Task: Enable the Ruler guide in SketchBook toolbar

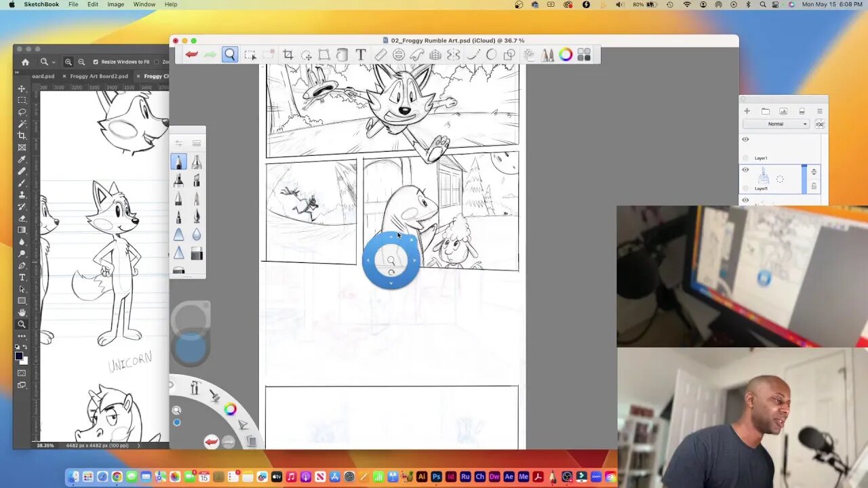Action: point(380,55)
